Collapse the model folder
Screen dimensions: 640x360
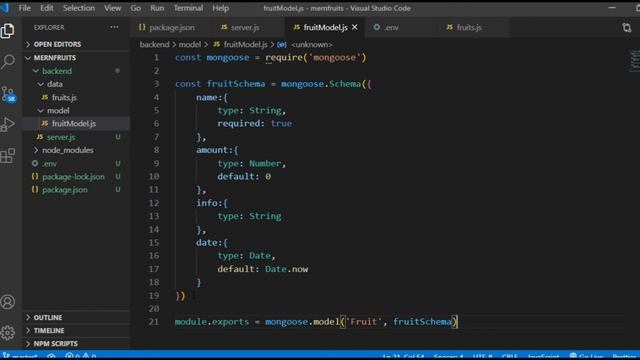[x=58, y=110]
